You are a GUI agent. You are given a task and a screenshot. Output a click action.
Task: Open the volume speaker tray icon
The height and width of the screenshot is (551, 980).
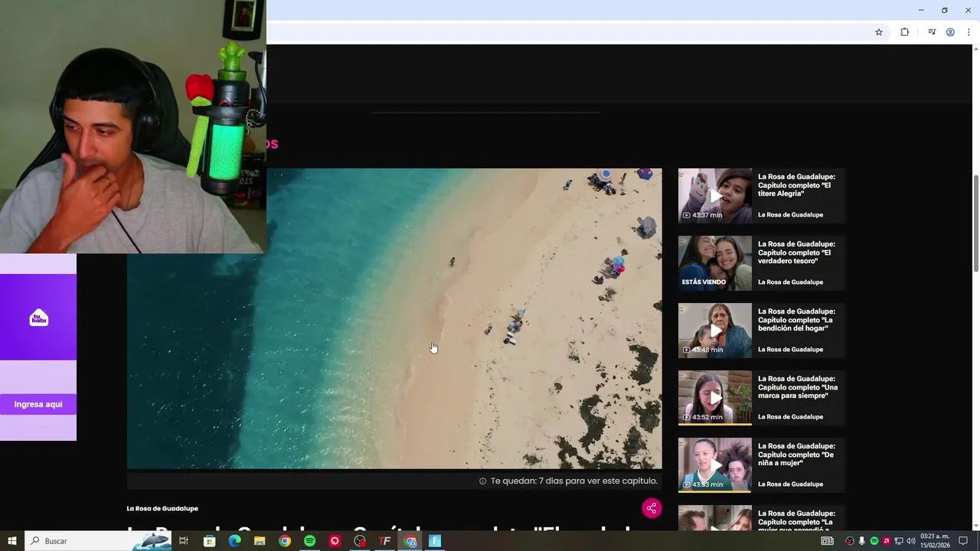[911, 541]
